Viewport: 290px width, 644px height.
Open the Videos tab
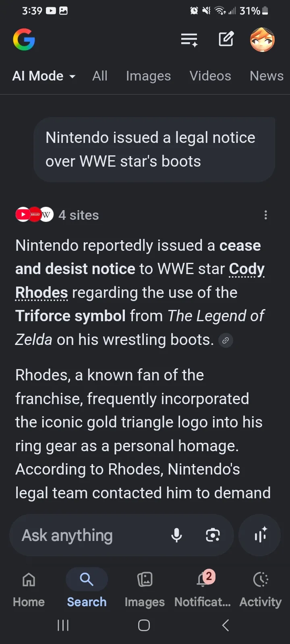pyautogui.click(x=210, y=76)
